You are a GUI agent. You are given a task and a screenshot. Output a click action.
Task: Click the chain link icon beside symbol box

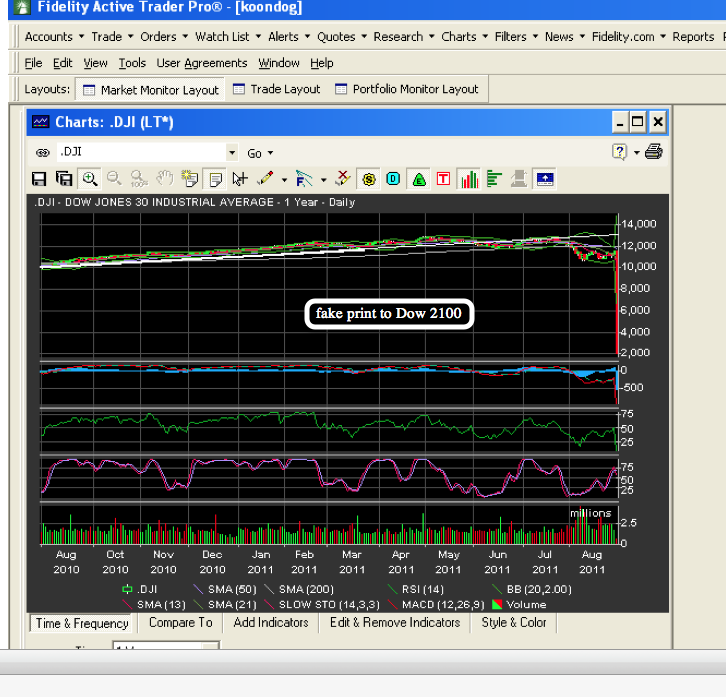[43, 152]
